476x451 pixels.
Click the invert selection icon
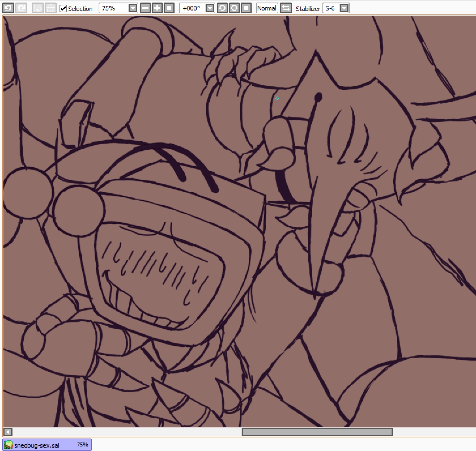pyautogui.click(x=50, y=8)
